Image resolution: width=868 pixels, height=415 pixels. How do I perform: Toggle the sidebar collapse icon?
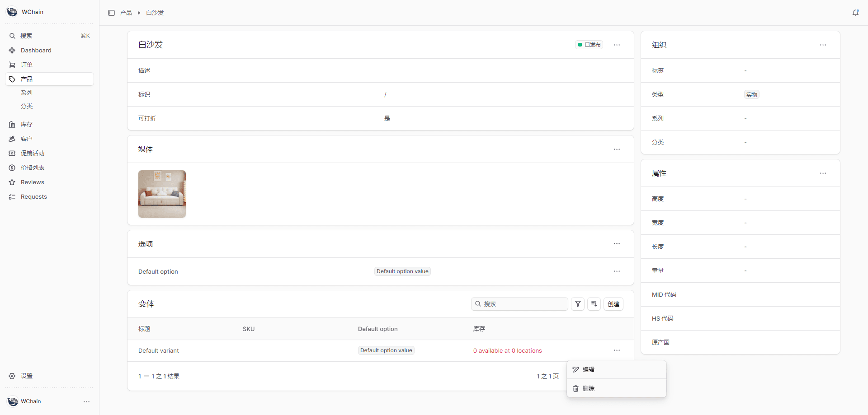click(111, 13)
